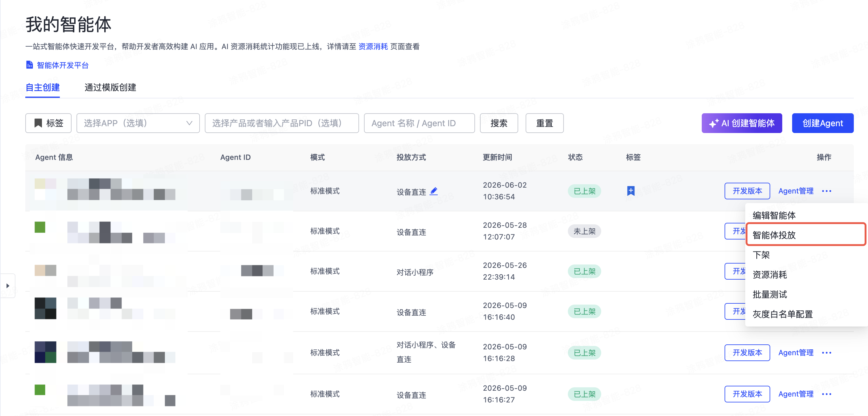This screenshot has width=868, height=416.
Task: Click the 已上架 badge of the 10:36:54 row
Action: (x=584, y=191)
